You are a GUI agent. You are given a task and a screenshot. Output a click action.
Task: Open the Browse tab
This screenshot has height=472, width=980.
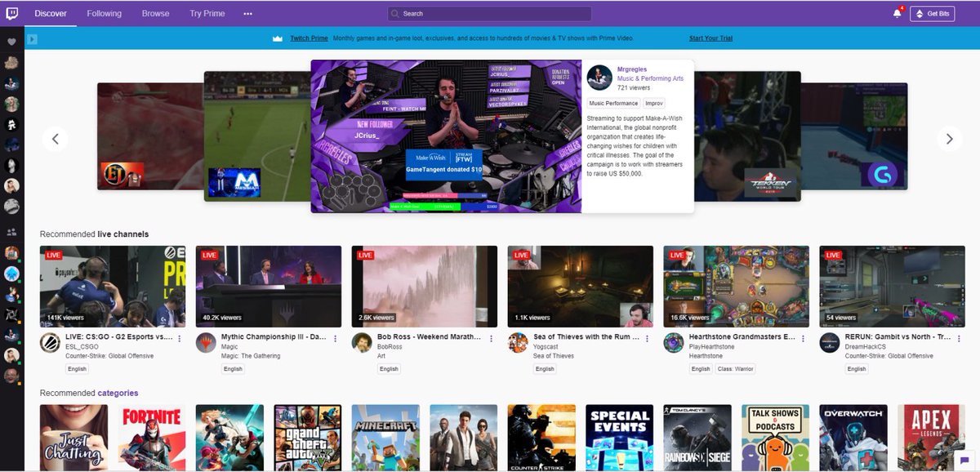(x=155, y=14)
